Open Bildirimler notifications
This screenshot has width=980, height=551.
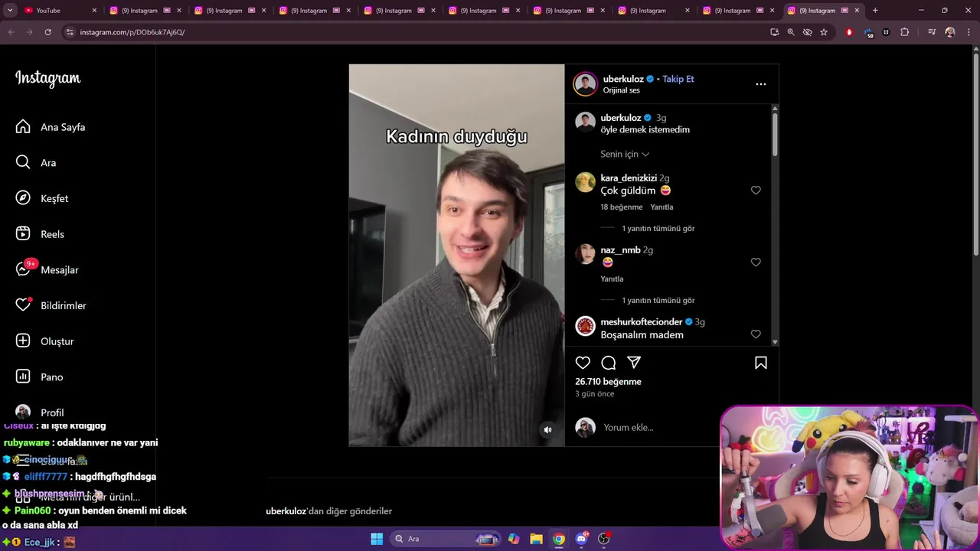(51, 305)
